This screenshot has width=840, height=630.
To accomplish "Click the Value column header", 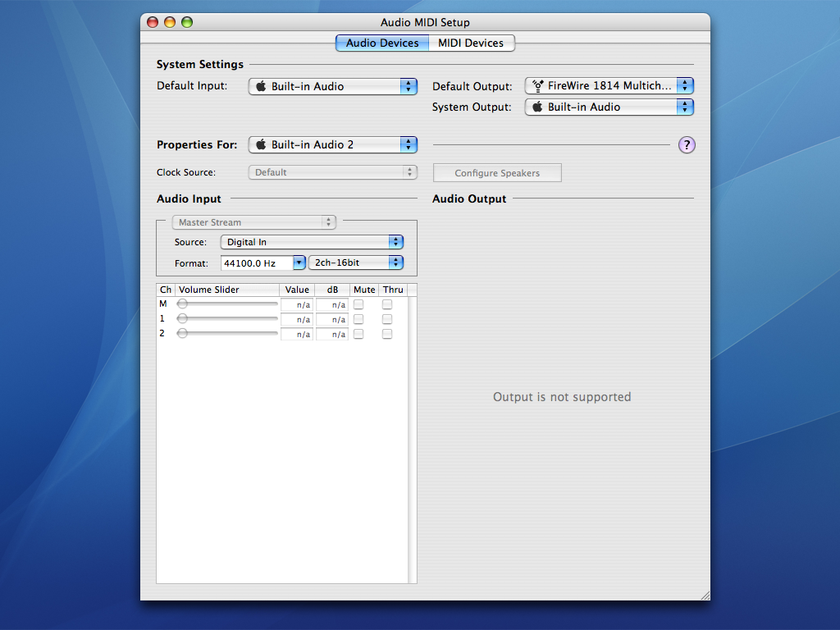I will click(x=297, y=290).
